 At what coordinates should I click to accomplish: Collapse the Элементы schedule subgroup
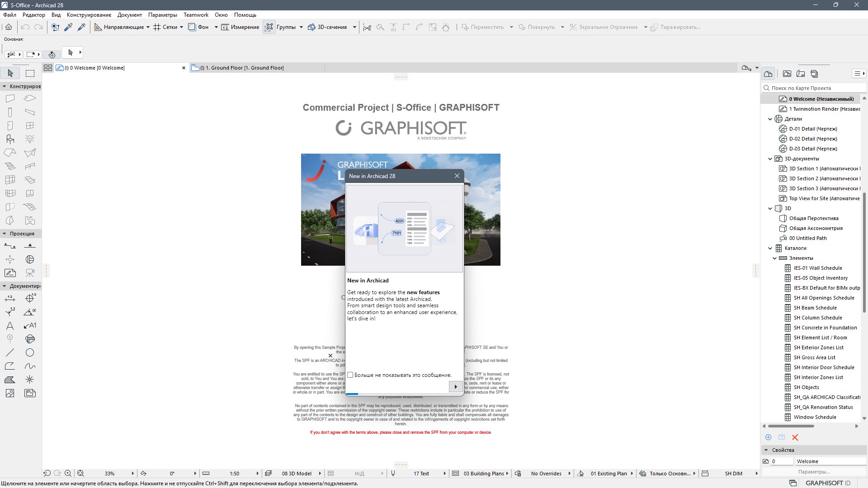pyautogui.click(x=775, y=258)
